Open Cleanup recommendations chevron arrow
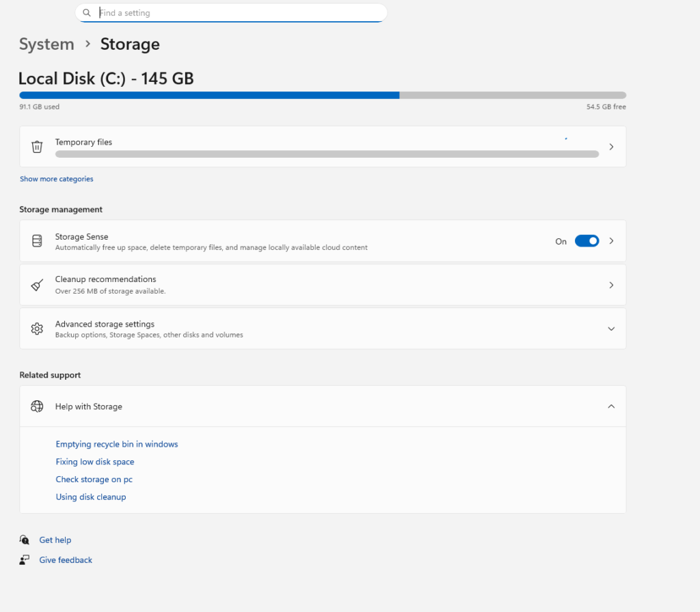This screenshot has width=700, height=612. point(611,285)
